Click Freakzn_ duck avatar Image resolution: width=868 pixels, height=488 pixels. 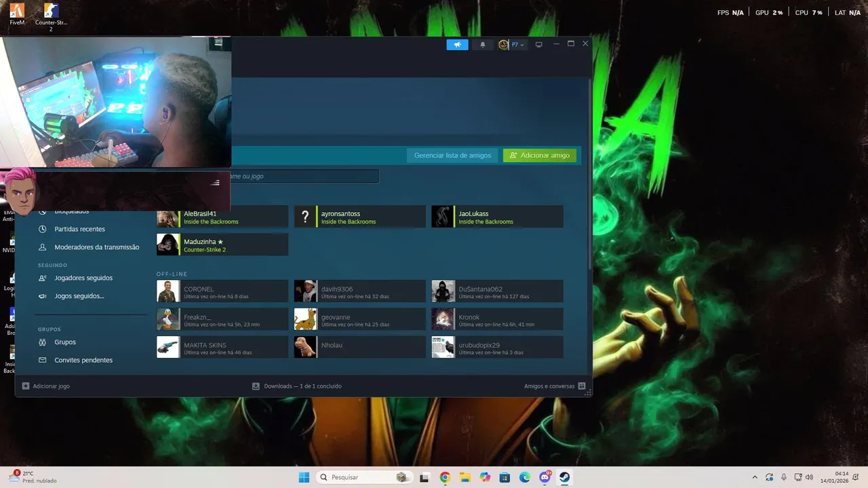168,319
